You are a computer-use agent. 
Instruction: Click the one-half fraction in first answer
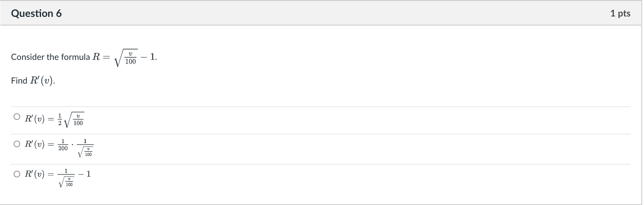(60, 119)
